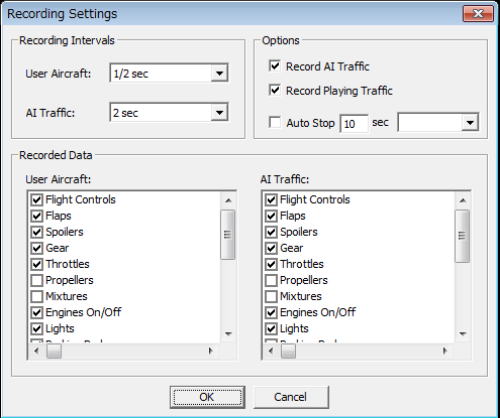
Task: Close the Recording Settings dialog
Action: (478, 14)
